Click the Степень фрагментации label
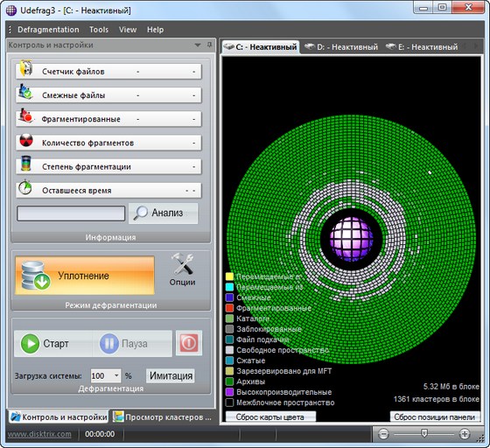The height and width of the screenshot is (448, 490). point(87,167)
